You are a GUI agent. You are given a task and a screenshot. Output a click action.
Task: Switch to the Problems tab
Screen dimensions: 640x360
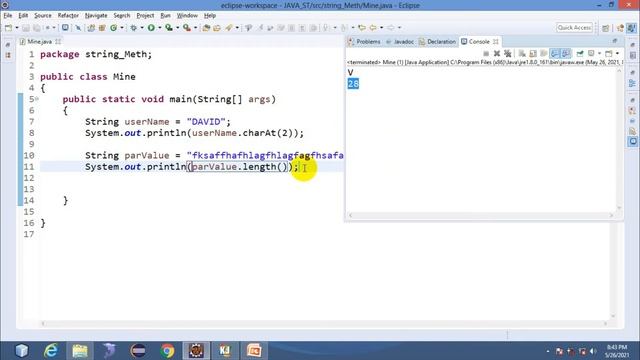click(x=364, y=42)
